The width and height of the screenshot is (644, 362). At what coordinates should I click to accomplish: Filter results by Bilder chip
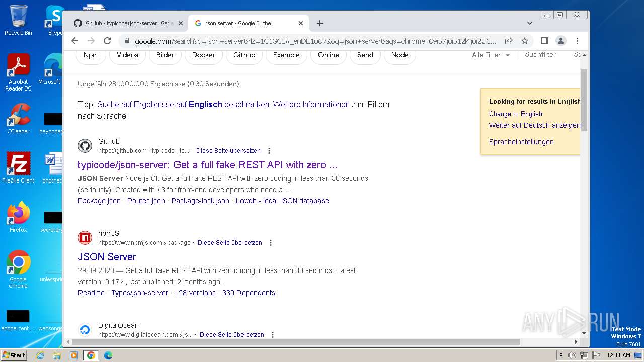[x=165, y=55]
